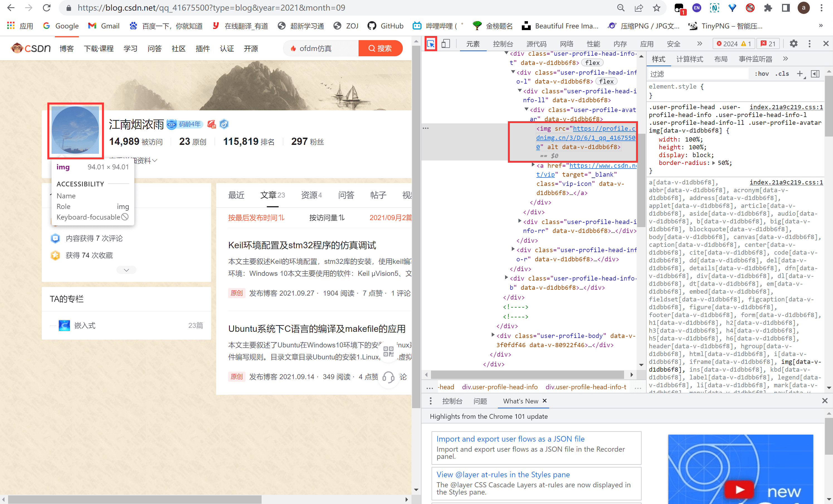
Task: Expand the achievements section chevron
Action: pyautogui.click(x=126, y=270)
